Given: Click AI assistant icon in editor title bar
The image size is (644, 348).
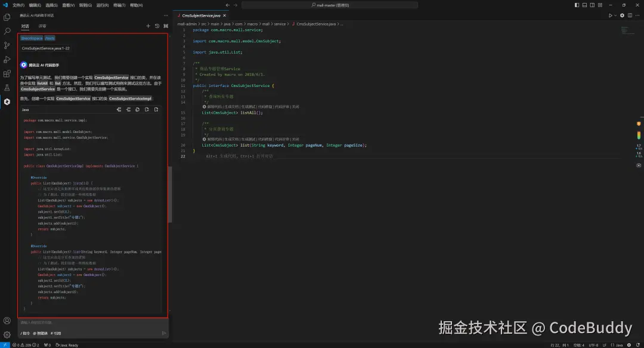Looking at the screenshot, I should [x=622, y=15].
